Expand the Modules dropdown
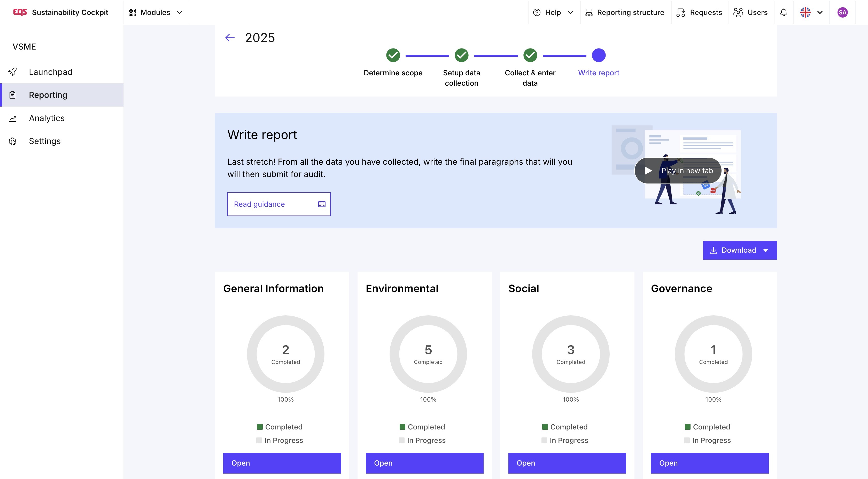Image resolution: width=868 pixels, height=479 pixels. coord(155,12)
